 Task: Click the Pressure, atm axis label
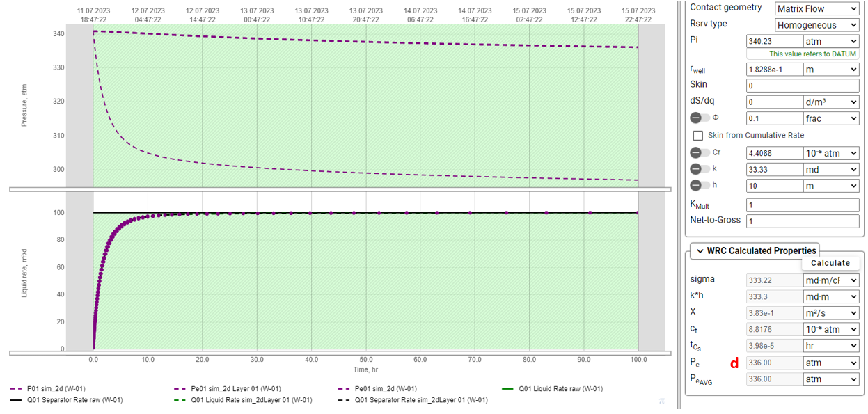pyautogui.click(x=24, y=106)
